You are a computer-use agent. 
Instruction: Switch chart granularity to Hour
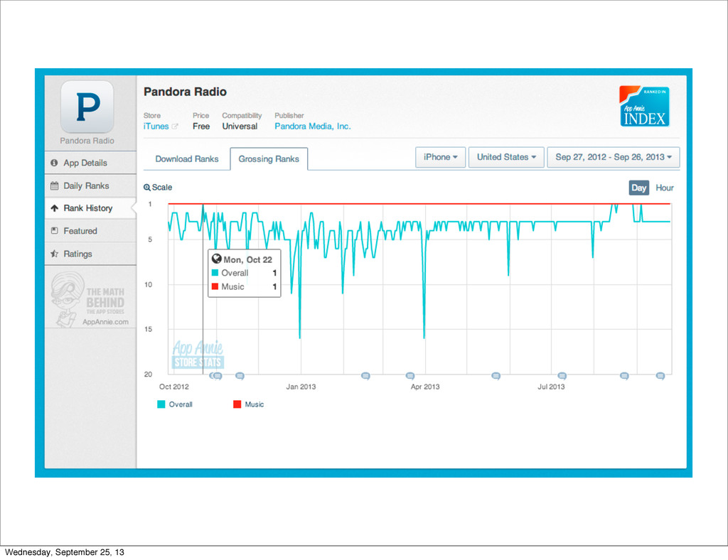pos(665,188)
